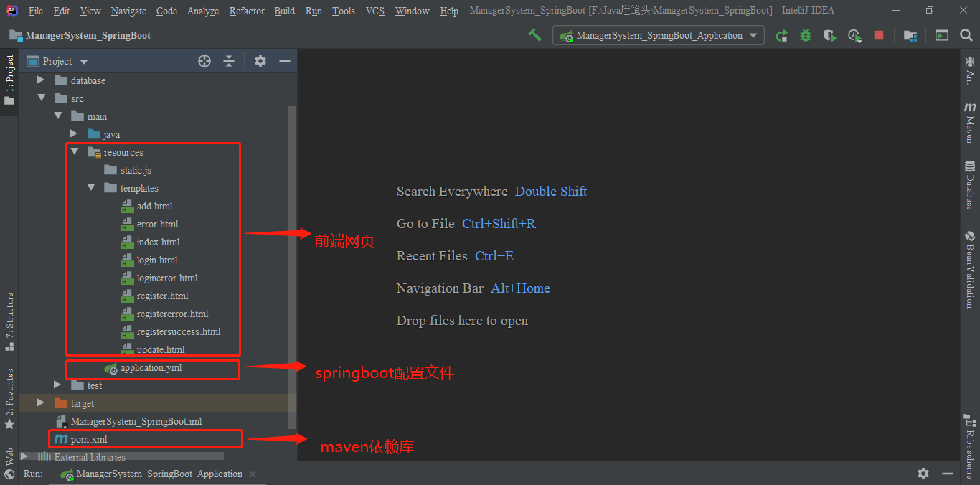
Task: Stop the running application red square
Action: point(879,35)
